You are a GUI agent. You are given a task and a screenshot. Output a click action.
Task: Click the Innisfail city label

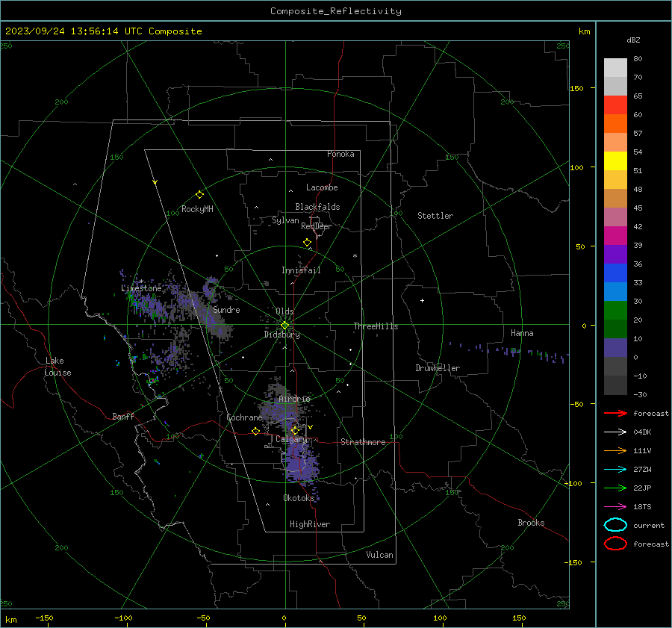pyautogui.click(x=301, y=270)
